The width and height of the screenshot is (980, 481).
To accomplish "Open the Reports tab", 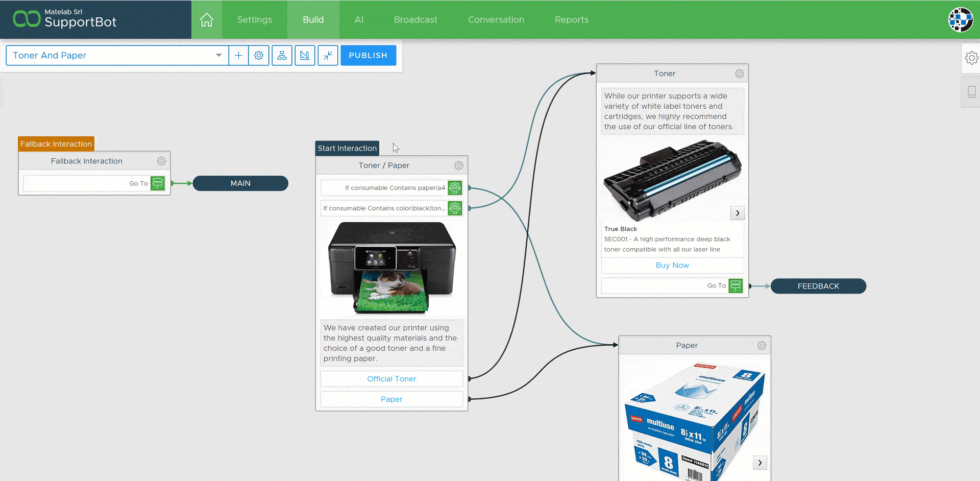I will [572, 20].
